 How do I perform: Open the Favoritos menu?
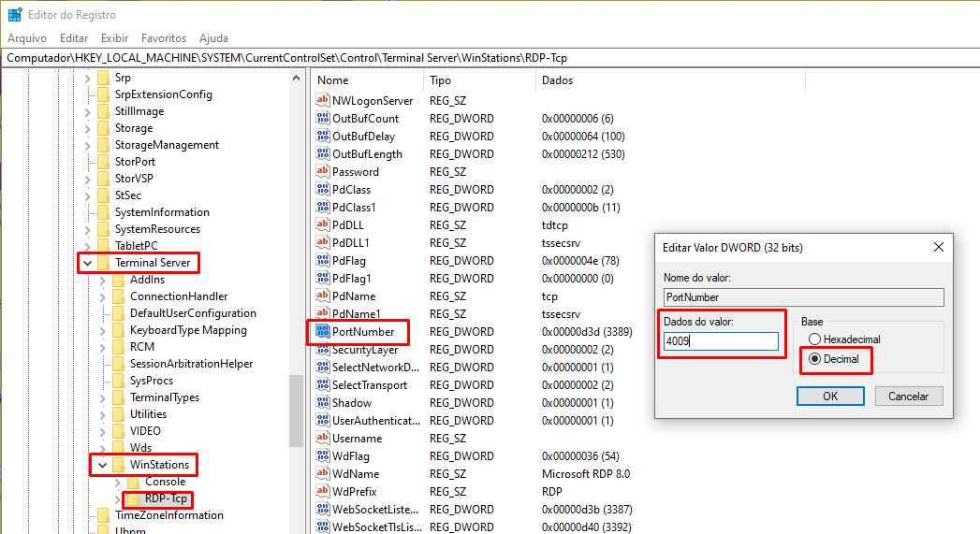click(x=164, y=38)
